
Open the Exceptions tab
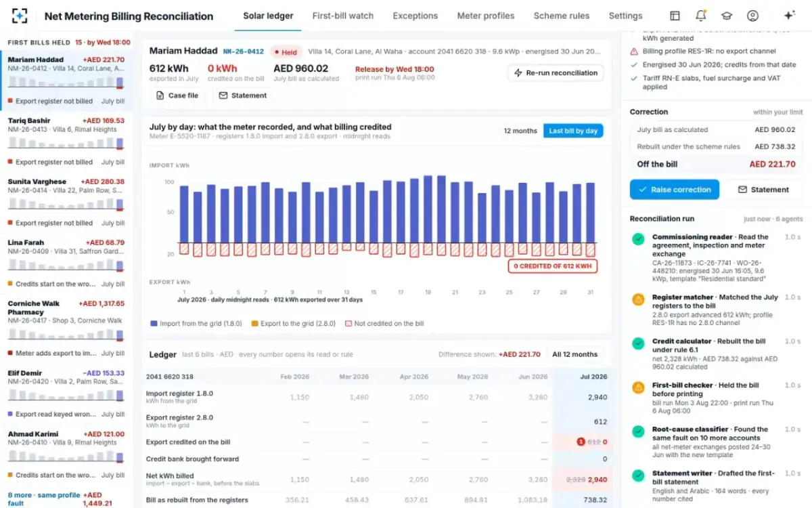pyautogui.click(x=415, y=16)
